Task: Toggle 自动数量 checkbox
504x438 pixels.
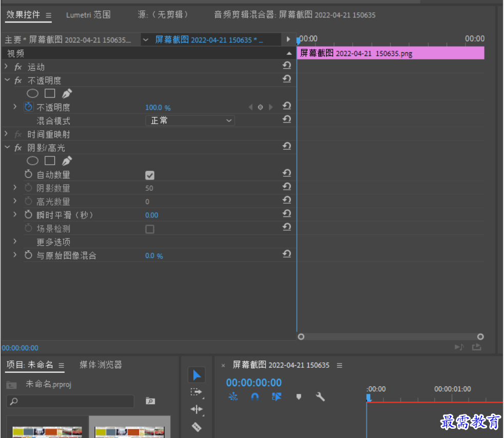Action: (x=150, y=175)
